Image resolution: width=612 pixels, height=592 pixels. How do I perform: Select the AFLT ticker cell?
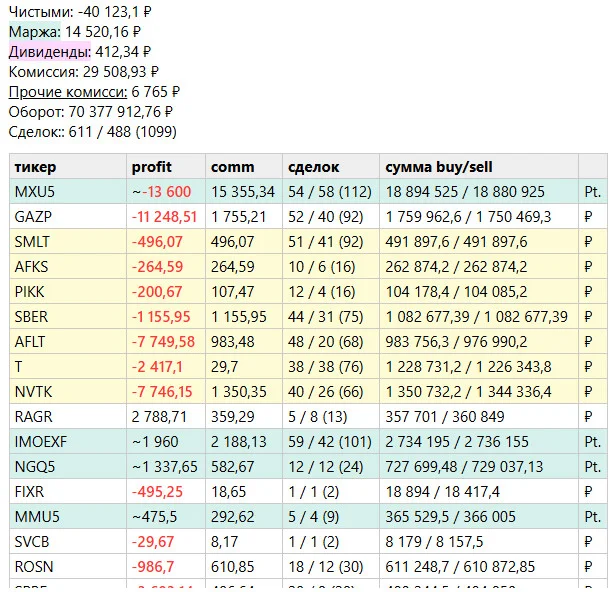click(x=68, y=341)
